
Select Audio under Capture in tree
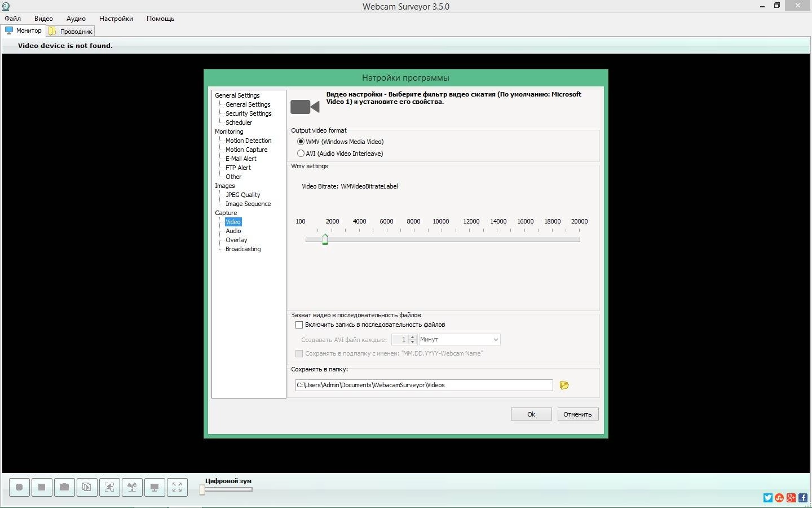[233, 231]
